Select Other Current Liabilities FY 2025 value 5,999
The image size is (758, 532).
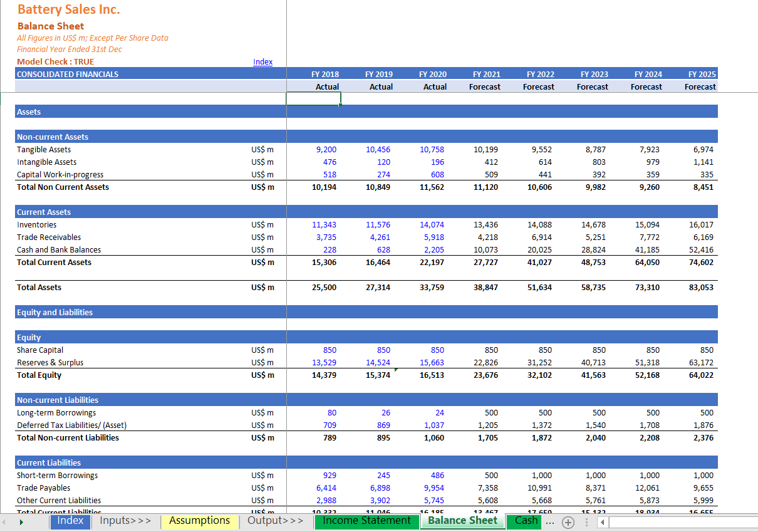tap(703, 500)
